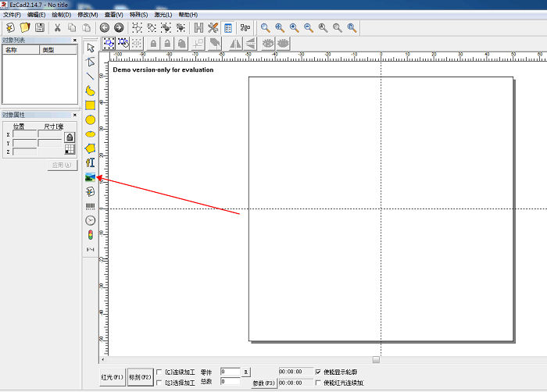
Task: Open 参数(F3) parameters button
Action: 263,383
